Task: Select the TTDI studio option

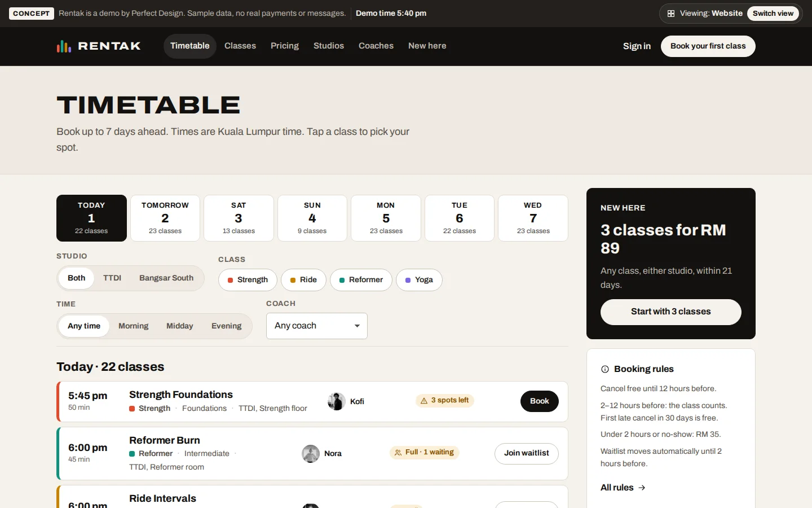Action: click(112, 278)
